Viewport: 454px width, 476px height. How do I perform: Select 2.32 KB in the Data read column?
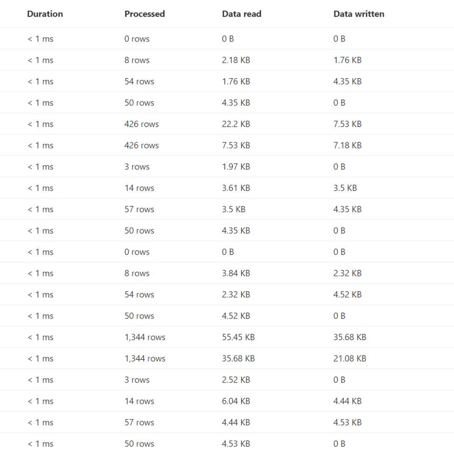coord(236,295)
